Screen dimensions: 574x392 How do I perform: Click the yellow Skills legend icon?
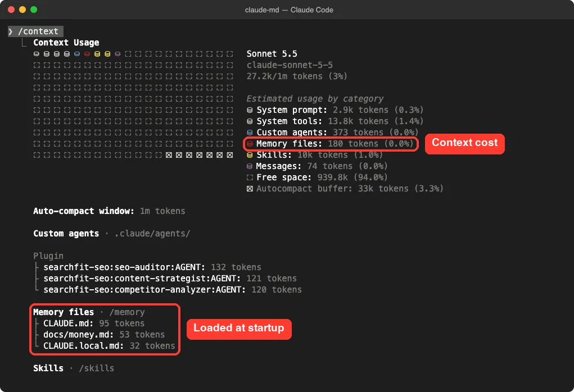pyautogui.click(x=250, y=156)
